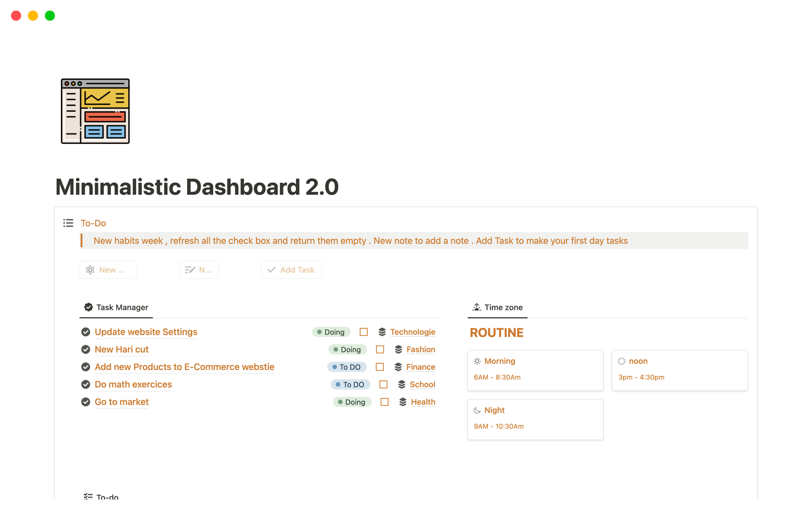The height and width of the screenshot is (508, 812).
Task: Check the box for Update website Settings
Action: coord(363,332)
